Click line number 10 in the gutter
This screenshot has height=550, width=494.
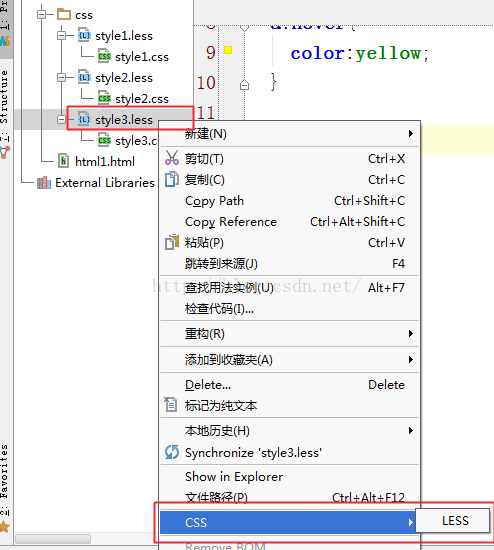206,83
